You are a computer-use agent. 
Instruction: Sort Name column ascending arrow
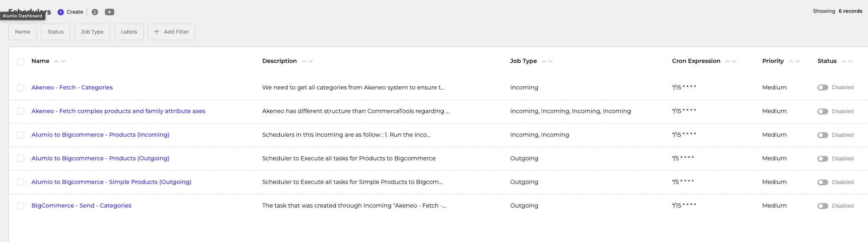click(x=56, y=61)
